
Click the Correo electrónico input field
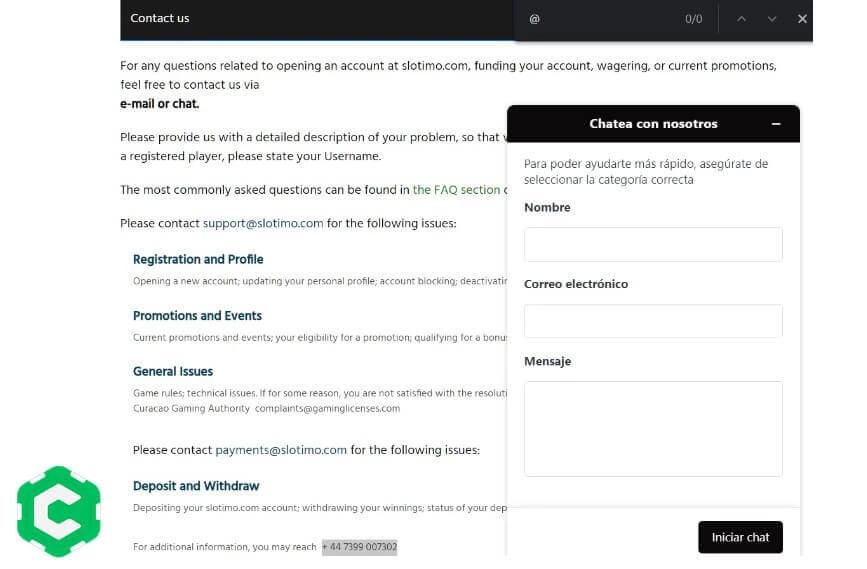click(x=653, y=321)
